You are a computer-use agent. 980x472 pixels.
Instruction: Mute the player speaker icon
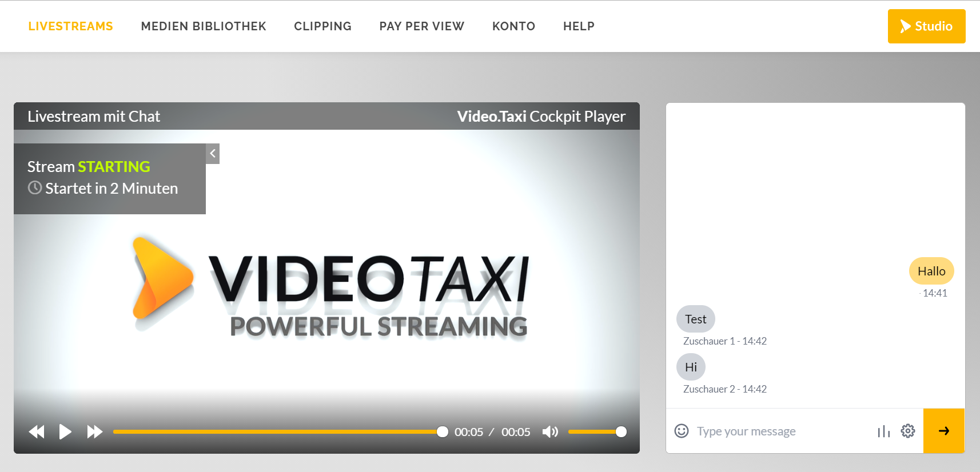(550, 432)
